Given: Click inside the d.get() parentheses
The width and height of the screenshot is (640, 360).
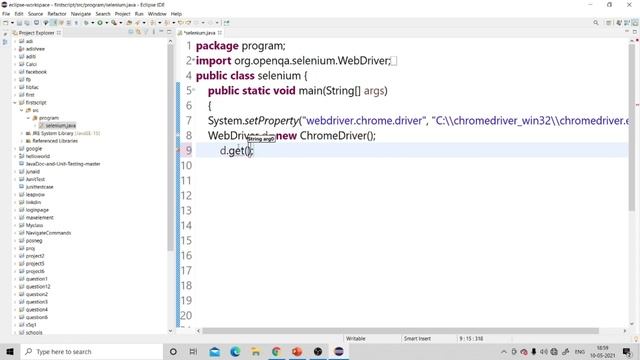Looking at the screenshot, I should (x=249, y=151).
